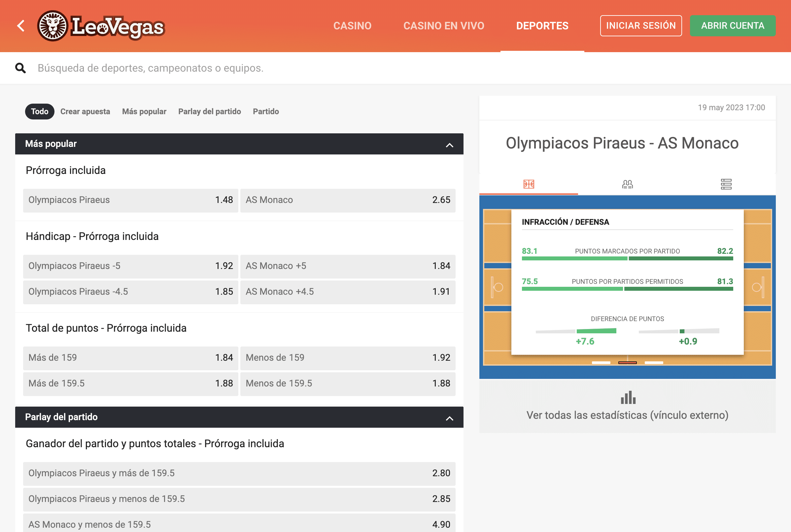The height and width of the screenshot is (532, 791).
Task: Expand the Partido filter tab
Action: pos(265,111)
